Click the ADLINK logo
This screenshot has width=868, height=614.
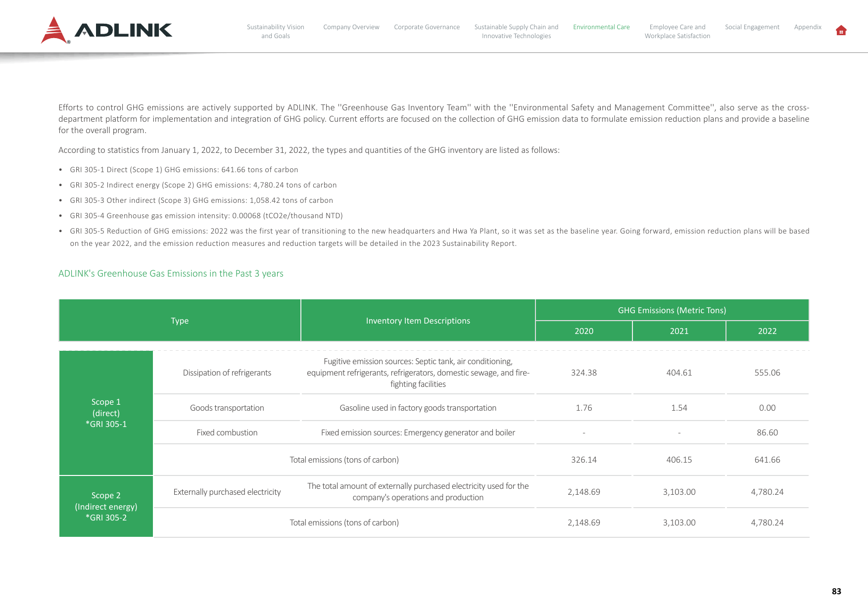tap(106, 30)
